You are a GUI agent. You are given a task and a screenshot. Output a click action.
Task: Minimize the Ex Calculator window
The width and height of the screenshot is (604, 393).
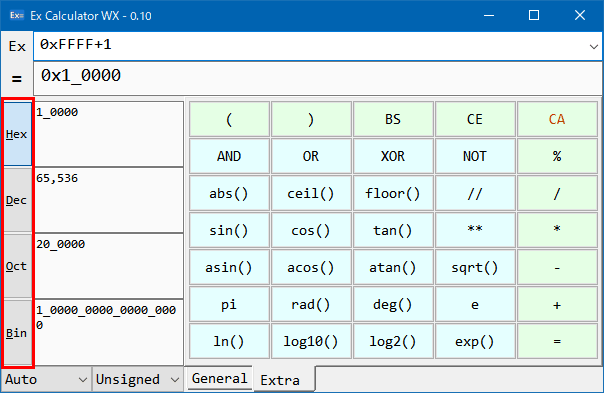tap(489, 15)
